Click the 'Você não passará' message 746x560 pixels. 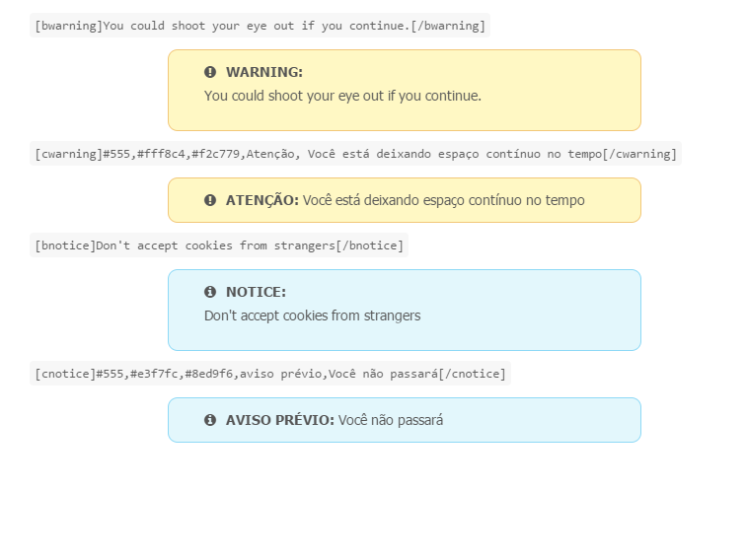point(391,420)
